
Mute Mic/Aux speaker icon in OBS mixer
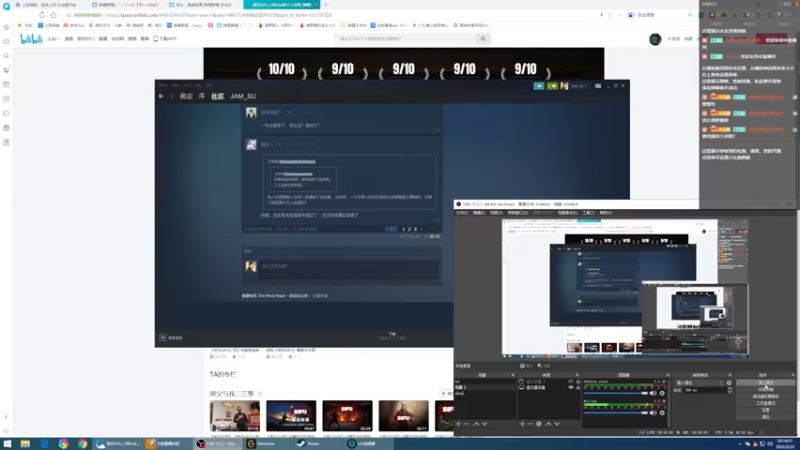[x=653, y=412]
